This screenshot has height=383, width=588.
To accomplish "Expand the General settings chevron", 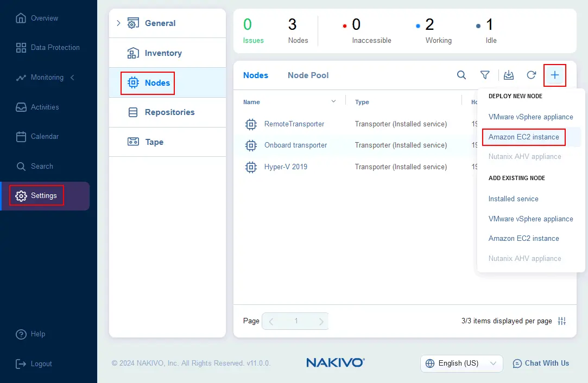I will [x=118, y=23].
